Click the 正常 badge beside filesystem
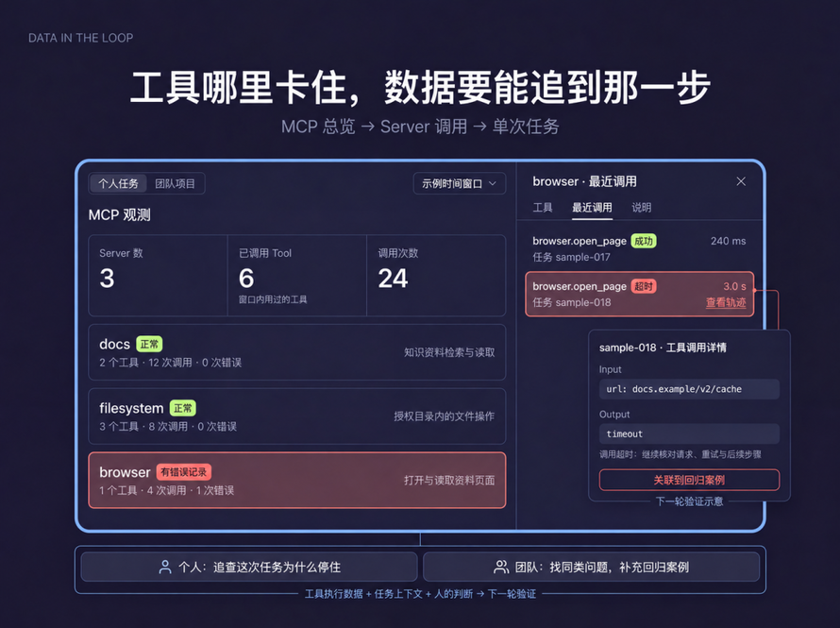 [183, 408]
